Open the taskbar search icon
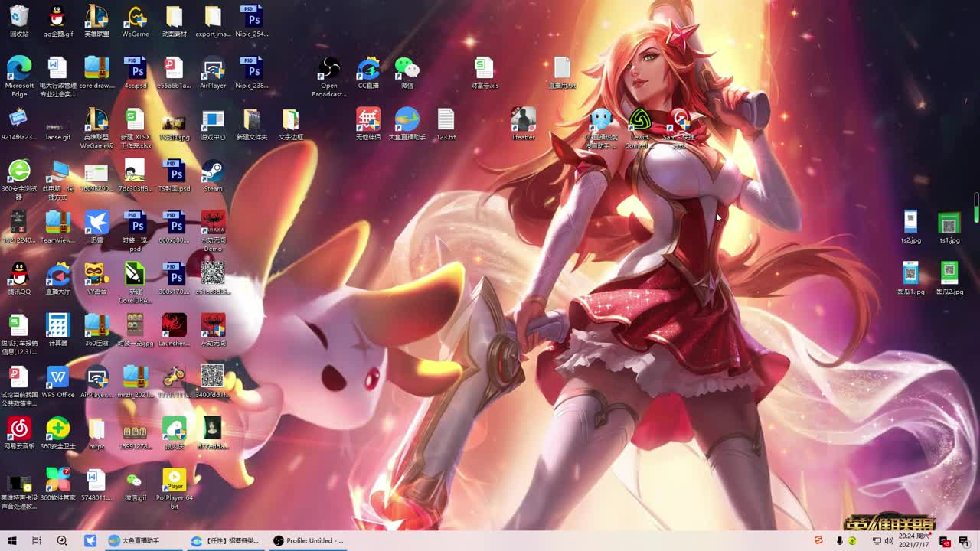The image size is (980, 551). point(62,540)
